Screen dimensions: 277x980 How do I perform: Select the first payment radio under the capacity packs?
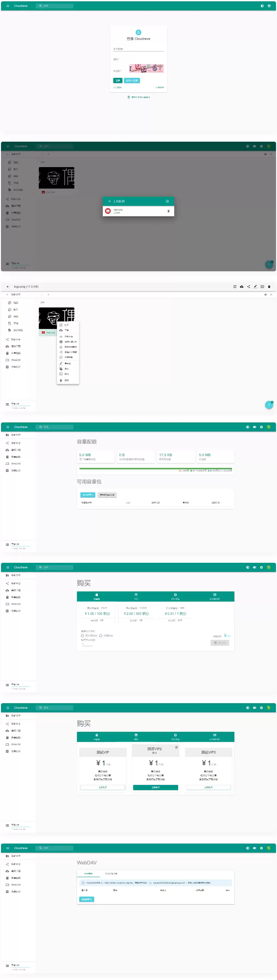point(82,636)
